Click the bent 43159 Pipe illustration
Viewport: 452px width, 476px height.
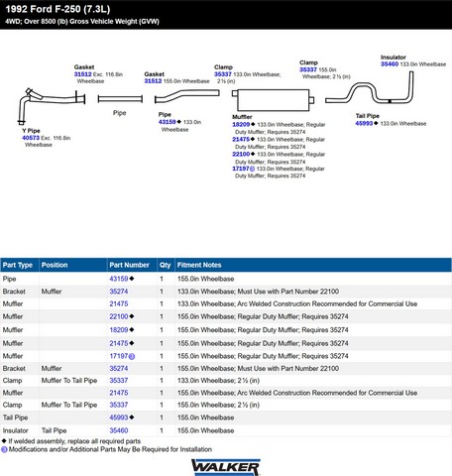click(x=187, y=96)
